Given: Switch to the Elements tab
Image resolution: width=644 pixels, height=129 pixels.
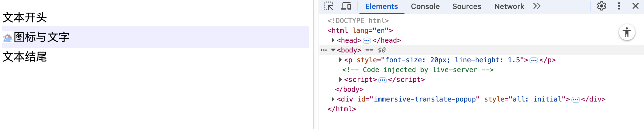Looking at the screenshot, I should [382, 6].
